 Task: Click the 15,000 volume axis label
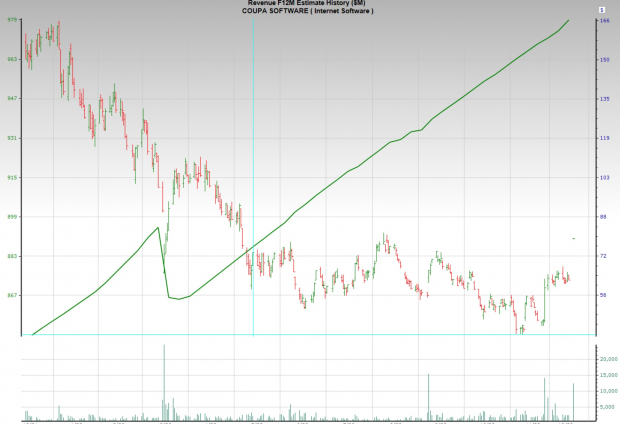(606, 374)
